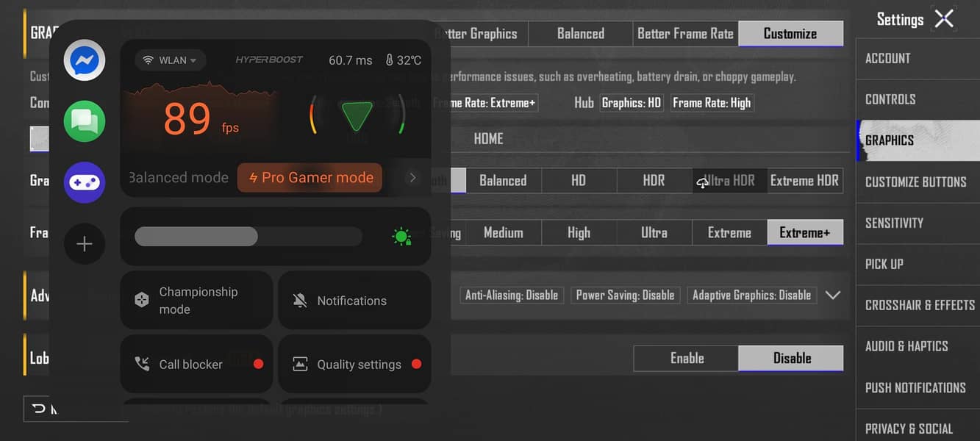Open the green Messages chat icon

(x=85, y=121)
